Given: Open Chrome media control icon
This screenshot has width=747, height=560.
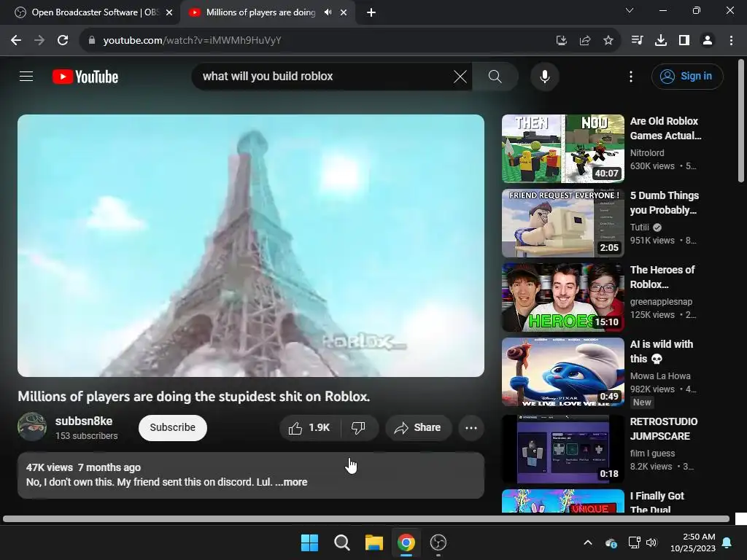Looking at the screenshot, I should point(637,41).
